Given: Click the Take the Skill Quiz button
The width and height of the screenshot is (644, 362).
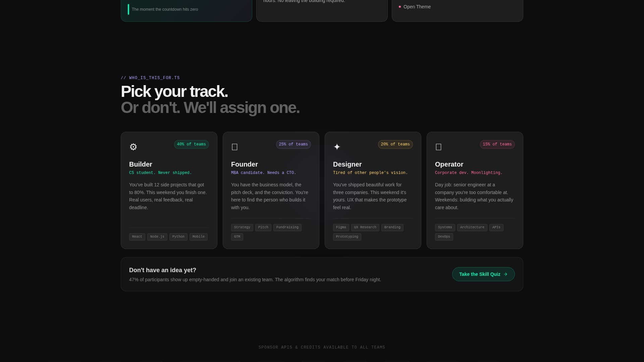Looking at the screenshot, I should 483,274.
